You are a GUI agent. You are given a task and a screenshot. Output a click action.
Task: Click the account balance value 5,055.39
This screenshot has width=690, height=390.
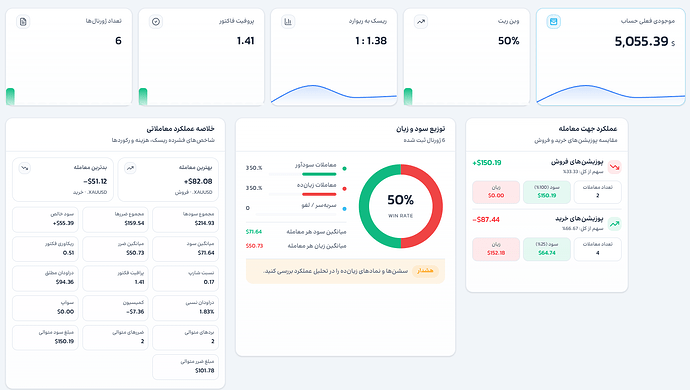point(641,41)
